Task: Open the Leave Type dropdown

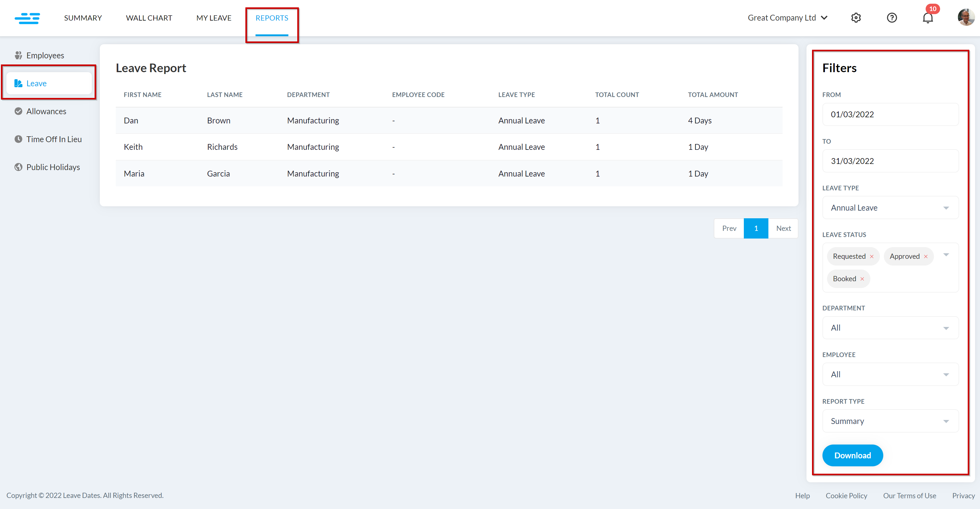Action: [890, 208]
